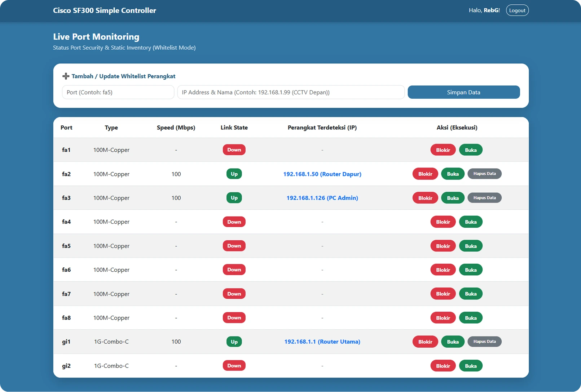Click Blokir in the fa6 row
Image resolution: width=581 pixels, height=392 pixels.
(443, 270)
